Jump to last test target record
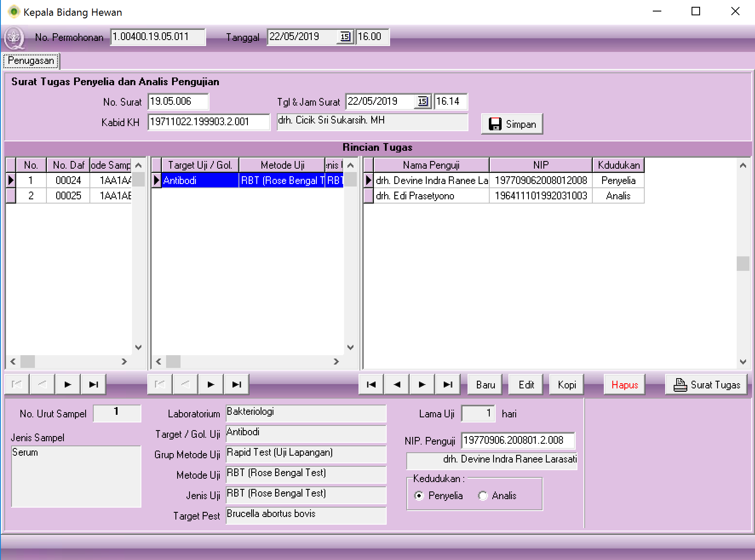The width and height of the screenshot is (755, 560). tap(236, 385)
